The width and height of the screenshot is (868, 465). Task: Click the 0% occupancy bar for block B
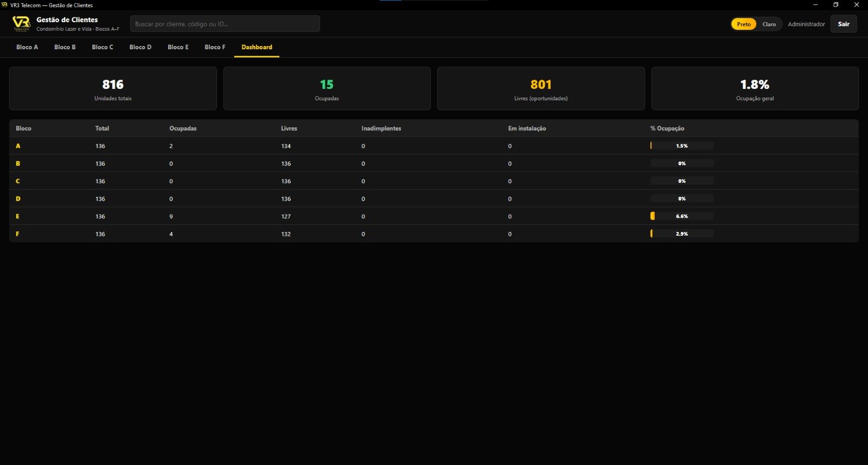[x=682, y=163]
